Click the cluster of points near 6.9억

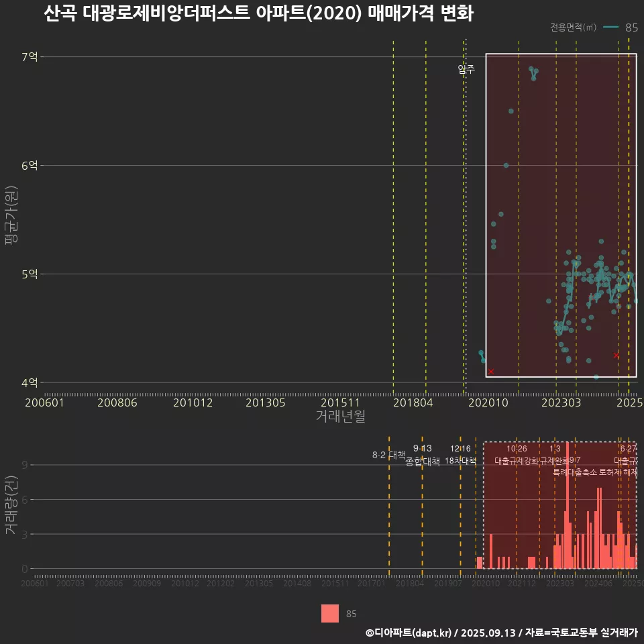coord(533,73)
